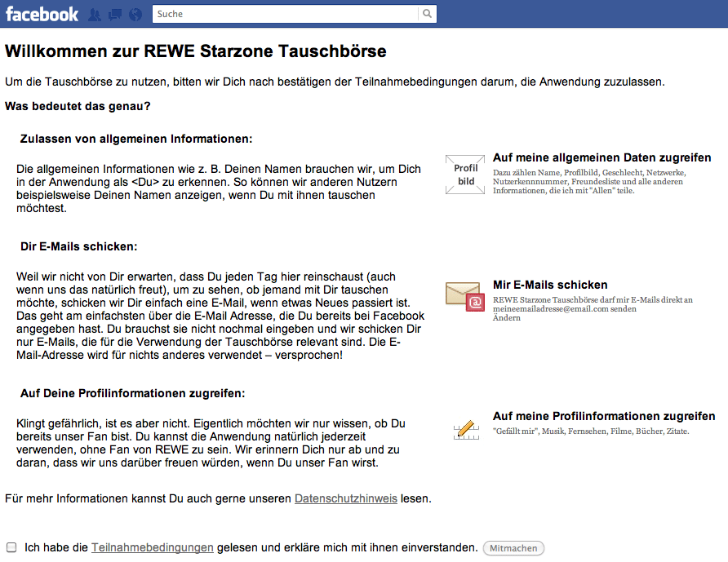Click the Mitmachen button
The width and height of the screenshot is (728, 562).
513,548
